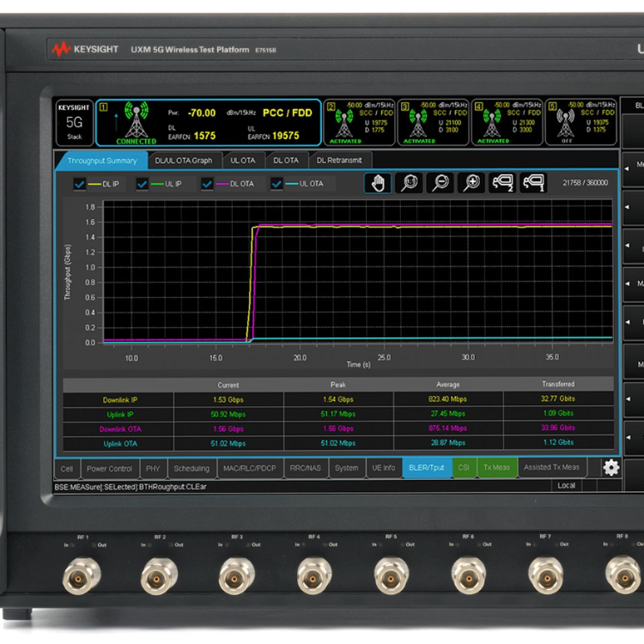
Task: Click the 823.40 Mbps average value
Action: [447, 399]
